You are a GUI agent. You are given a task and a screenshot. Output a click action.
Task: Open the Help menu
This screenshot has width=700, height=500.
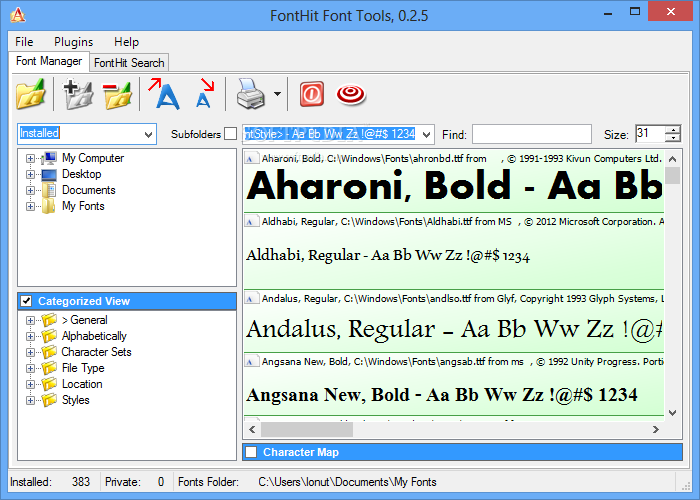click(x=126, y=42)
